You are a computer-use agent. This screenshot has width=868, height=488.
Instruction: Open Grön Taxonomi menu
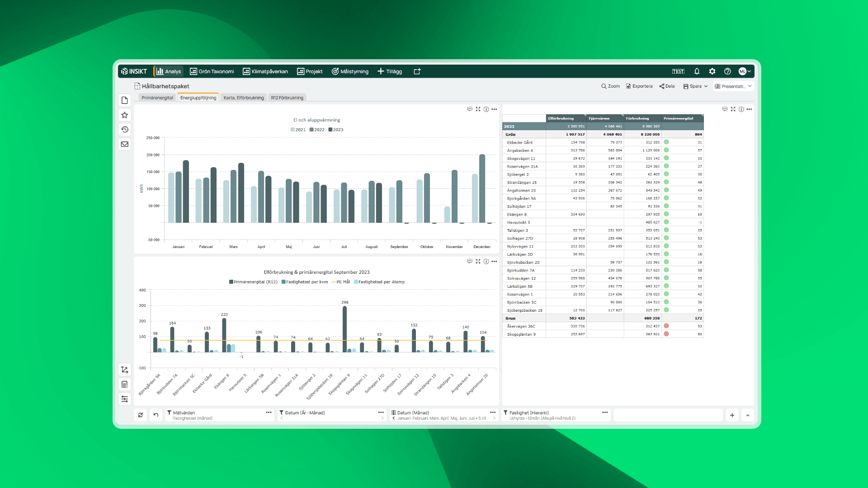tap(212, 71)
